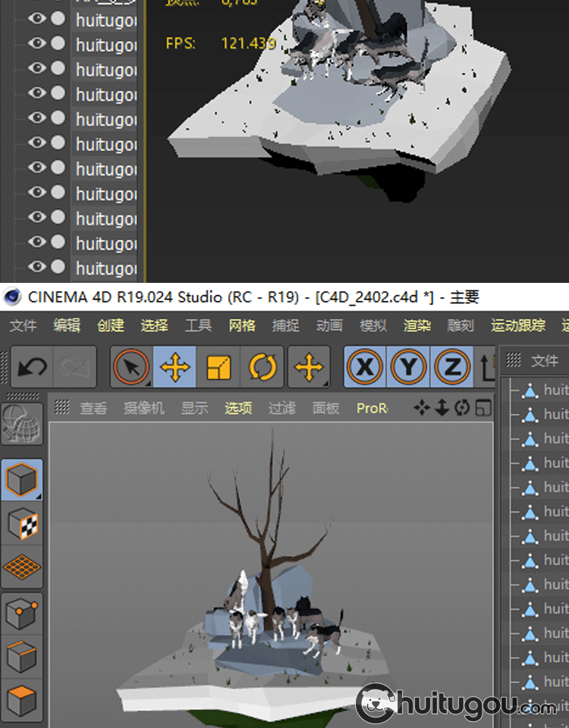Open the 渲染 menu

[x=417, y=325]
